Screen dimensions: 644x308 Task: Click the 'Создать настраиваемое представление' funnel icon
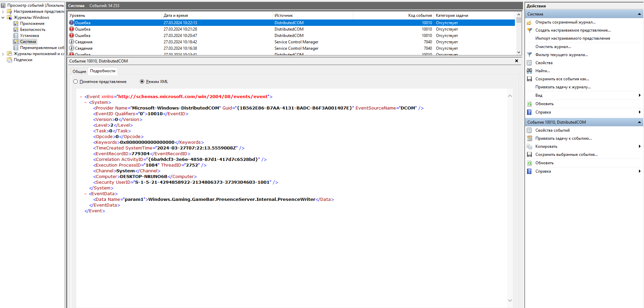(x=529, y=31)
